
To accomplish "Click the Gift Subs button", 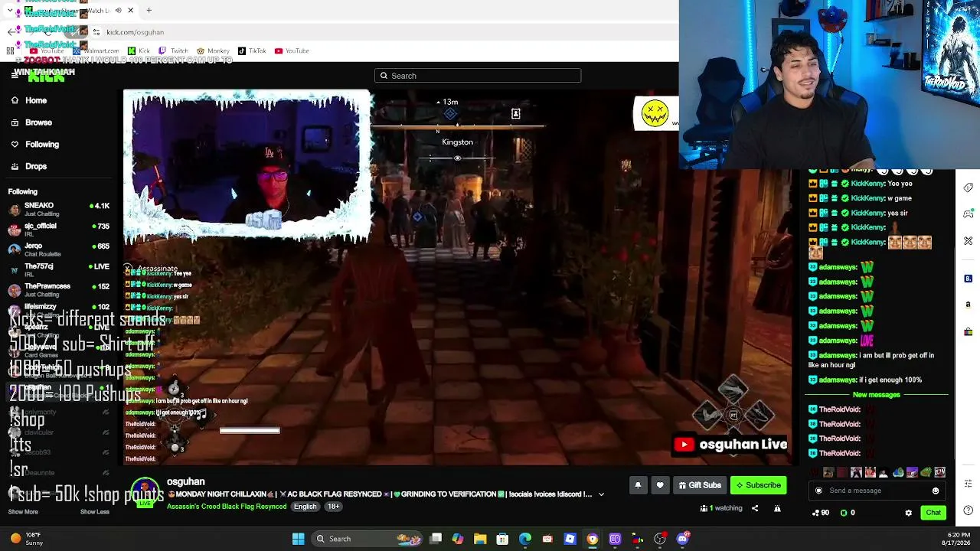I will (x=700, y=485).
